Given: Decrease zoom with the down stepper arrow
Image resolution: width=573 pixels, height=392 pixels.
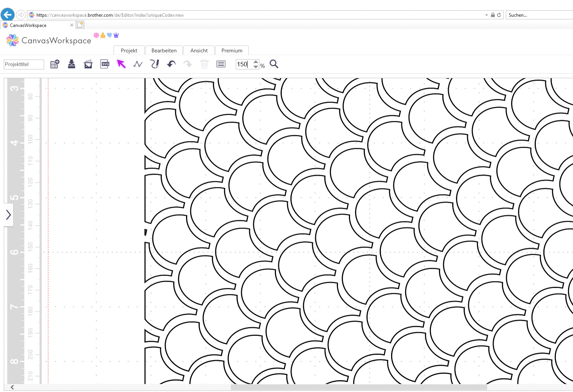Looking at the screenshot, I should tap(256, 67).
